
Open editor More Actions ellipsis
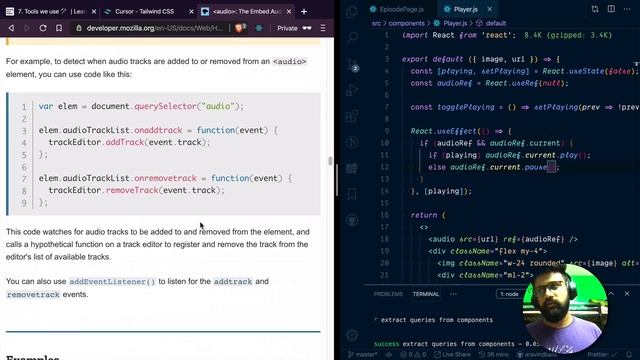pos(627,9)
